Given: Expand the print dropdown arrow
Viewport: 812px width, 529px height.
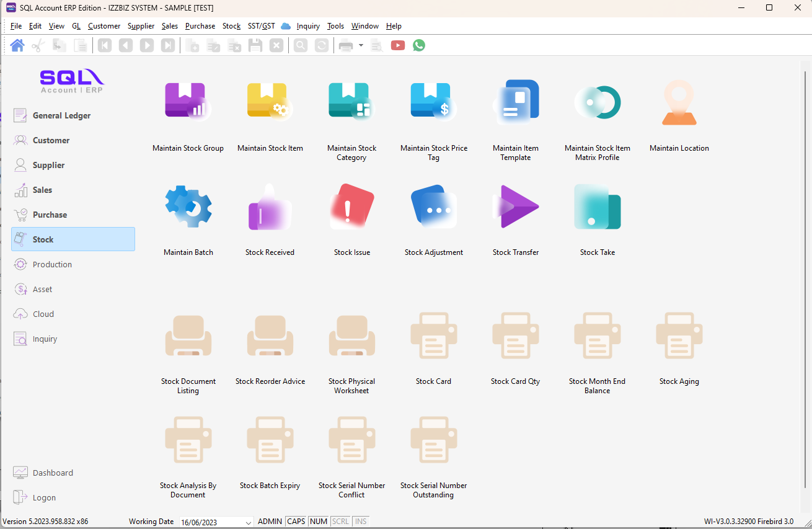Looking at the screenshot, I should click(361, 45).
